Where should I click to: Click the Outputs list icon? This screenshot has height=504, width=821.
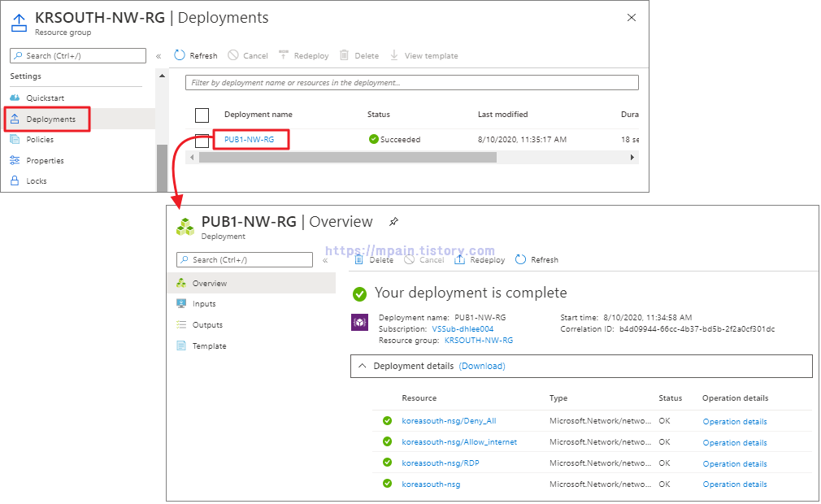coord(181,324)
